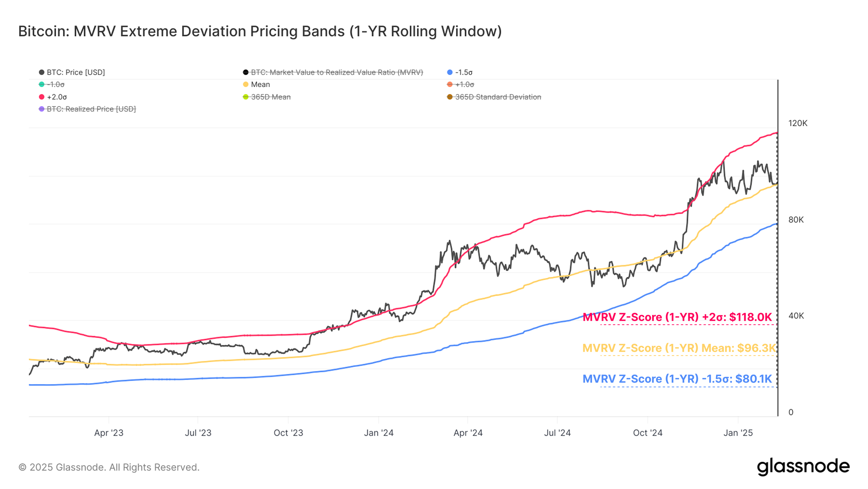Re-enable the struck-through MVRV ratio series
Screen dimensions: 868x489
point(336,72)
